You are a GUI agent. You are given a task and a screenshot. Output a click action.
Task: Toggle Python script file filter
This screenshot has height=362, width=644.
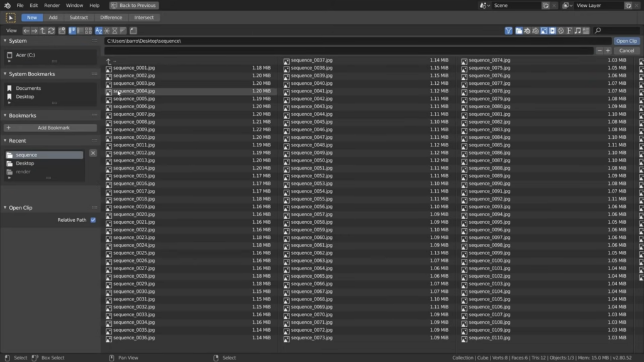[560, 31]
